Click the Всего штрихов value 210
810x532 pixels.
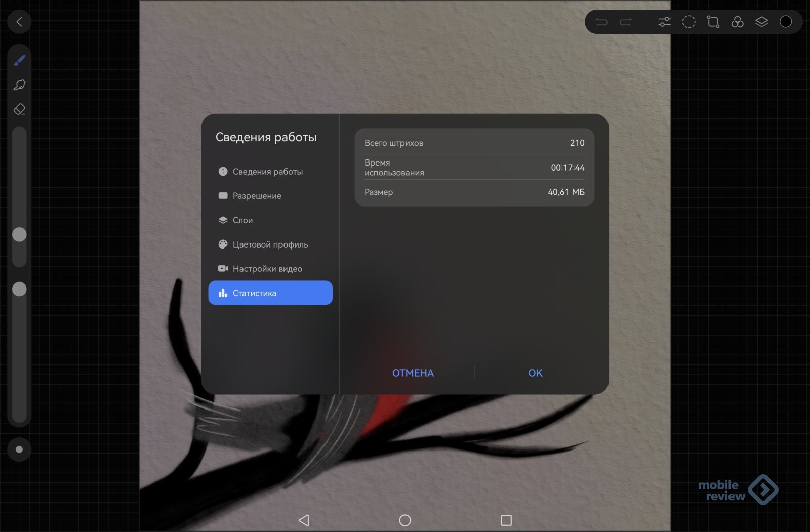coord(577,143)
